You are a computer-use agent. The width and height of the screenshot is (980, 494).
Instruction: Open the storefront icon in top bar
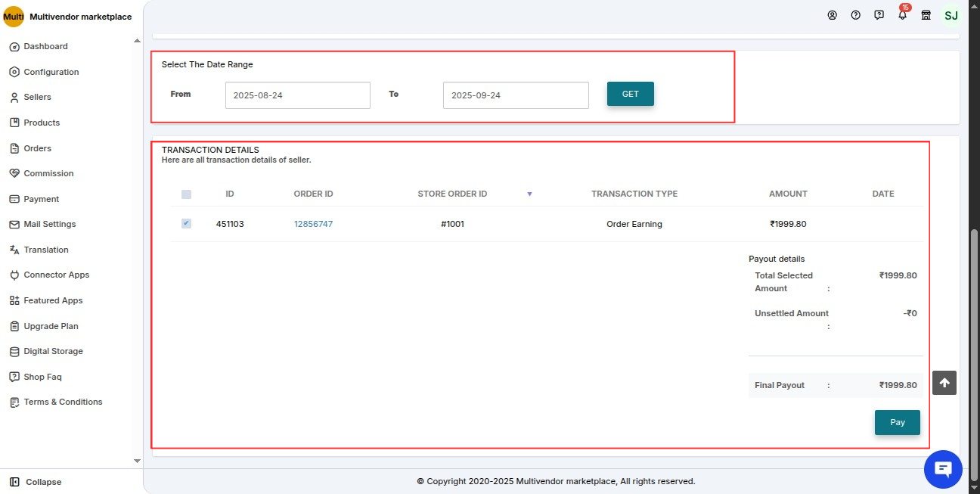click(926, 15)
